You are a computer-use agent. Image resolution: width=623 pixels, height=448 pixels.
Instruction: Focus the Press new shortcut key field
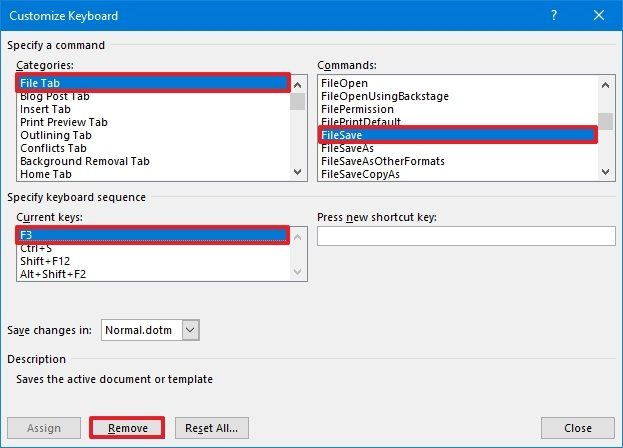click(x=466, y=236)
